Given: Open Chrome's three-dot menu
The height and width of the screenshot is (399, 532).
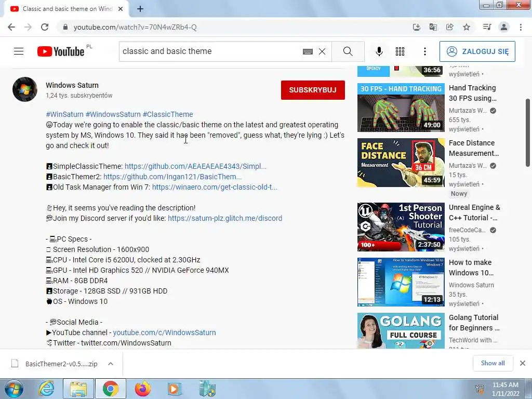Looking at the screenshot, I should (x=521, y=27).
